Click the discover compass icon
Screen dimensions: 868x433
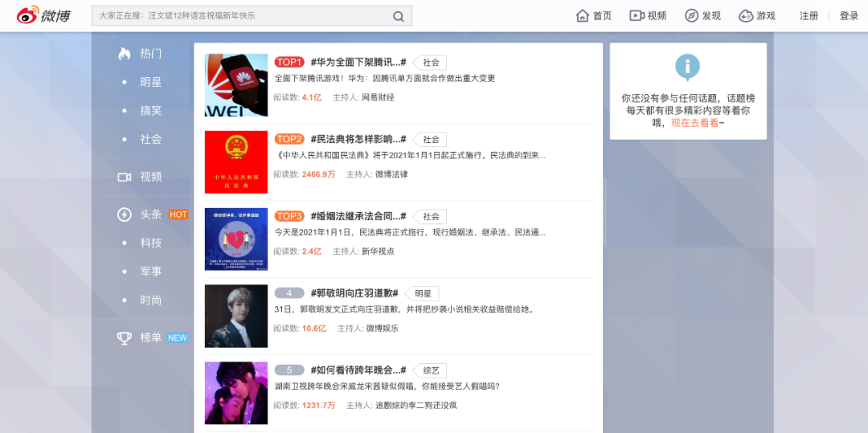(691, 15)
